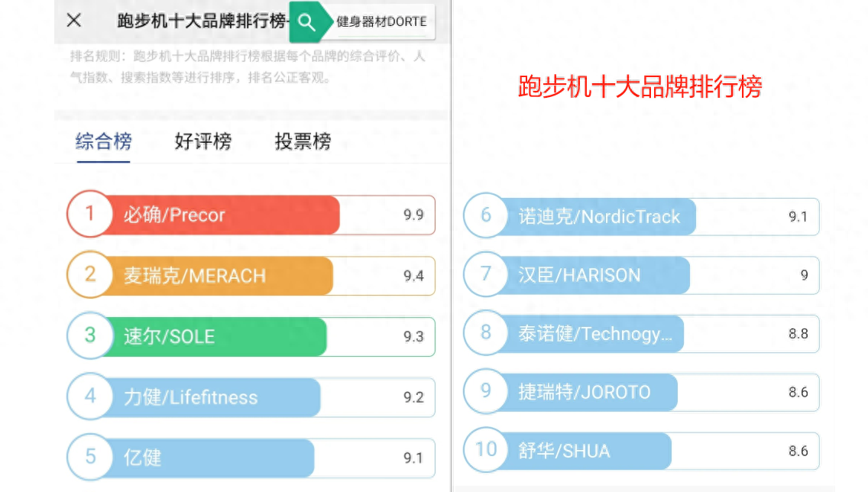Select the 综合榜 tab
Image resolution: width=868 pixels, height=492 pixels.
pyautogui.click(x=103, y=142)
